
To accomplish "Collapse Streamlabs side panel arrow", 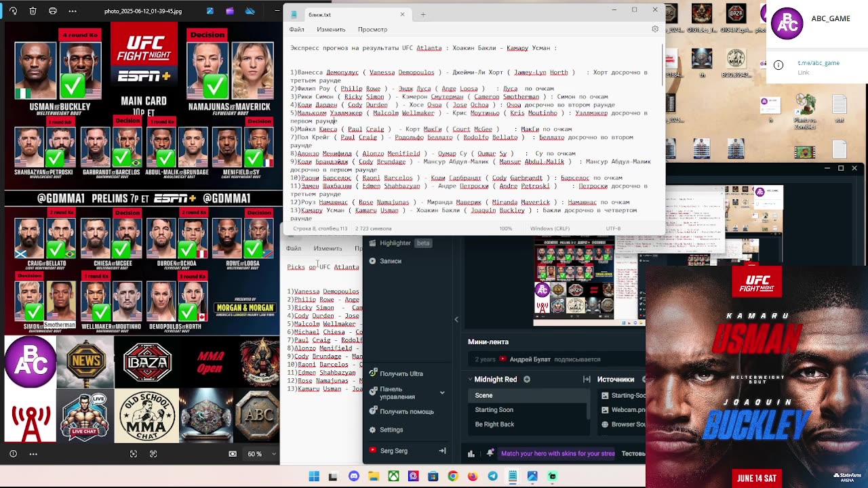I will pos(456,319).
